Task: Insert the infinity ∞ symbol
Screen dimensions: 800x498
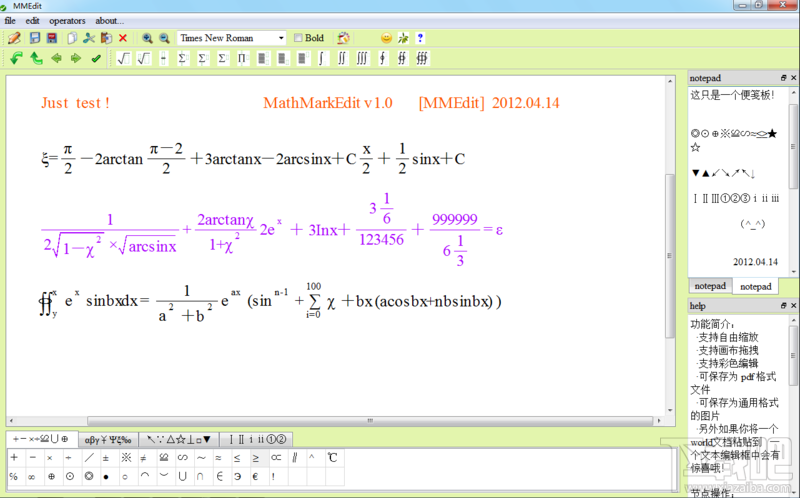Action: tap(32, 477)
